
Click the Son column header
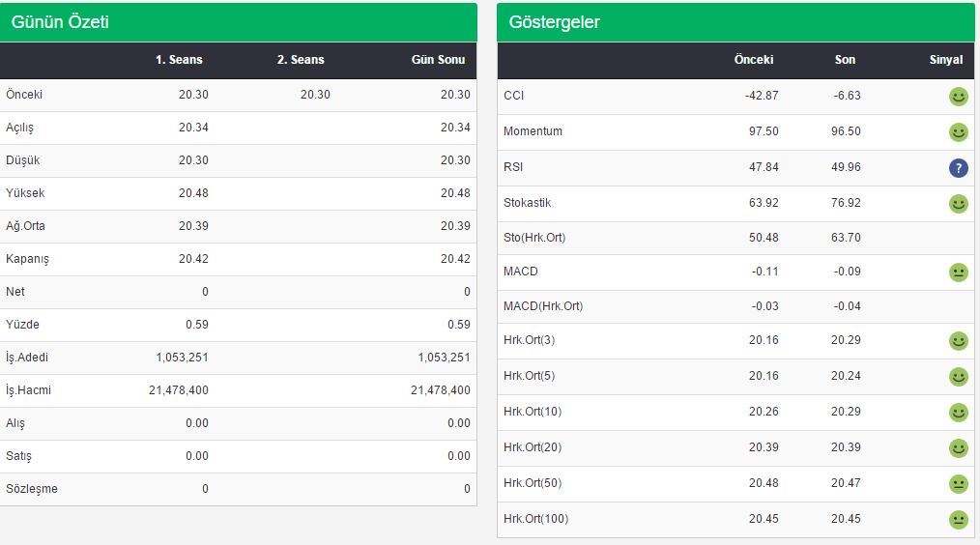tap(845, 60)
